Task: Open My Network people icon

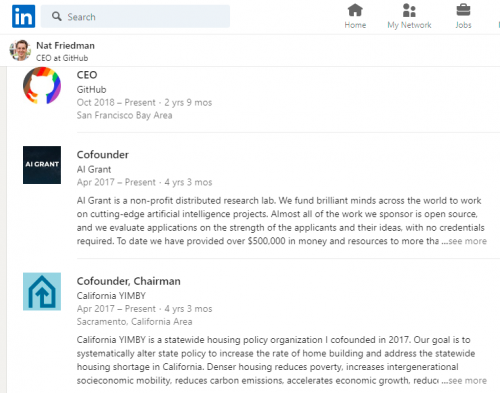Action: click(409, 10)
